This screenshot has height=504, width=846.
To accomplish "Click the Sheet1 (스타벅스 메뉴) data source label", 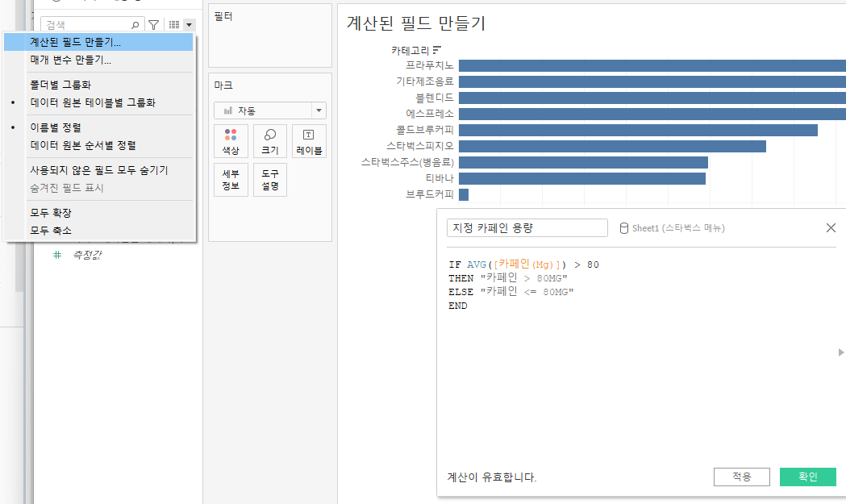I will (678, 228).
